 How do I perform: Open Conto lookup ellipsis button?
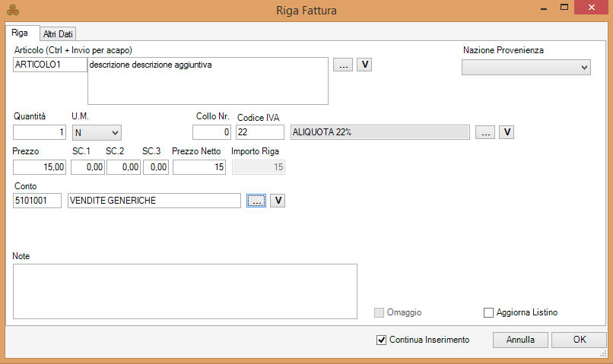tap(256, 200)
